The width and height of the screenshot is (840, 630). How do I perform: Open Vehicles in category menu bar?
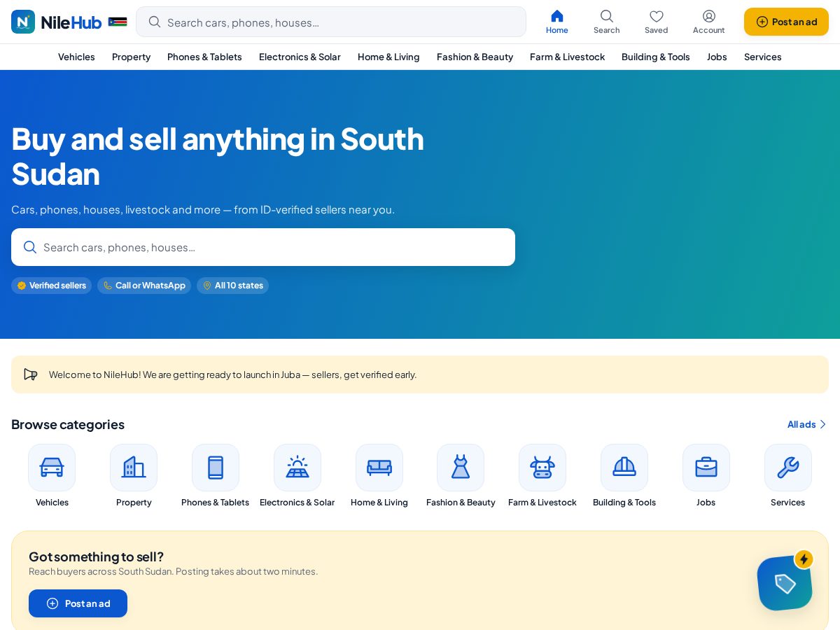(x=76, y=57)
